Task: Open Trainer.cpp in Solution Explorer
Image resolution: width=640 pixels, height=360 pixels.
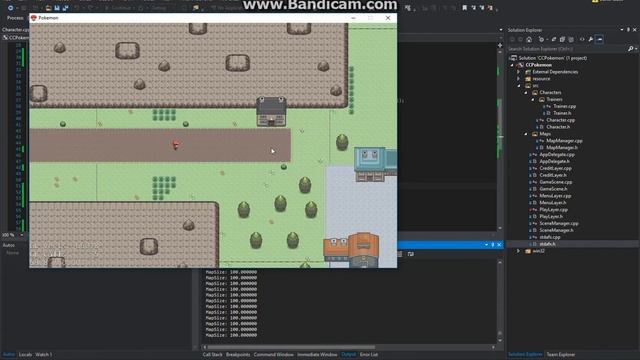Action: point(564,107)
